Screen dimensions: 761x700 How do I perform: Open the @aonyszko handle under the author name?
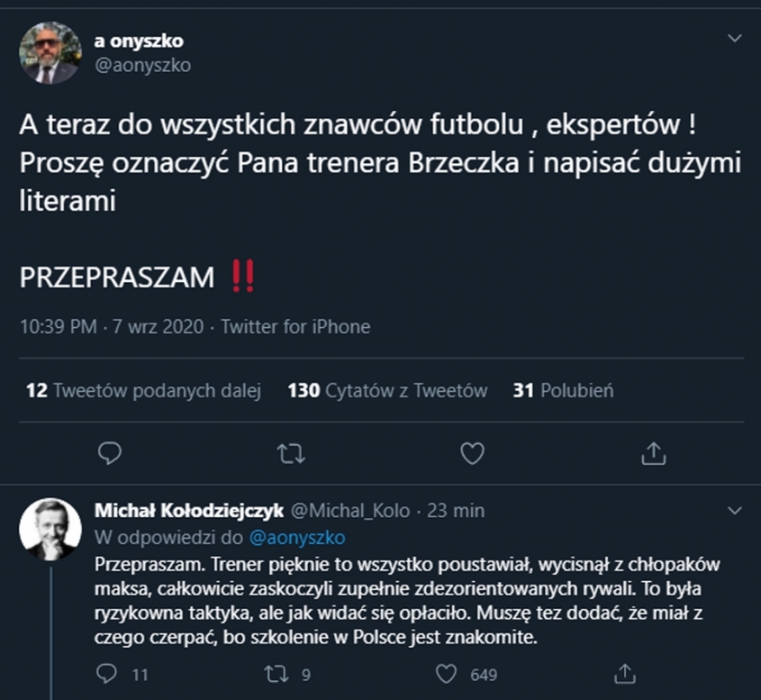pos(142,65)
